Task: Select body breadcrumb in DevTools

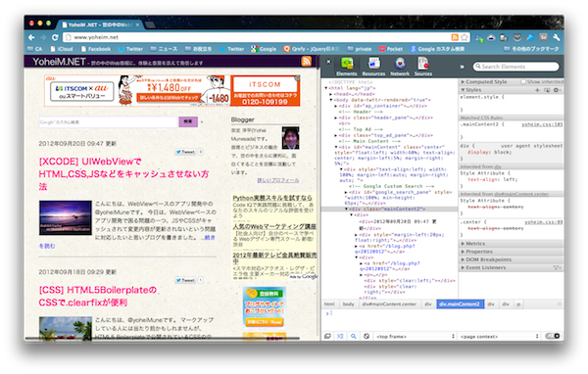Action: pyautogui.click(x=348, y=304)
